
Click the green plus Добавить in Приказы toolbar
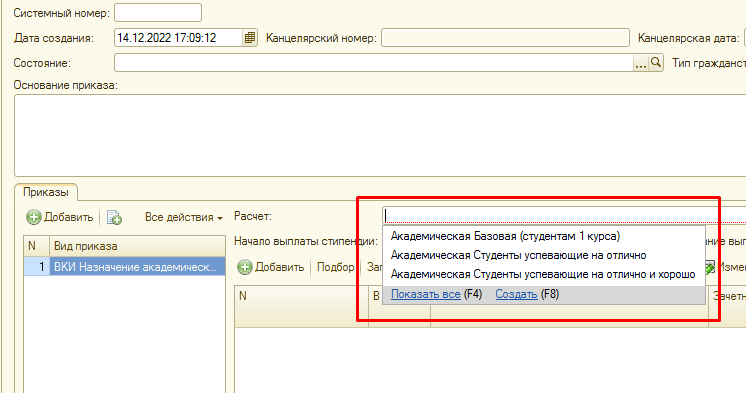pos(60,217)
